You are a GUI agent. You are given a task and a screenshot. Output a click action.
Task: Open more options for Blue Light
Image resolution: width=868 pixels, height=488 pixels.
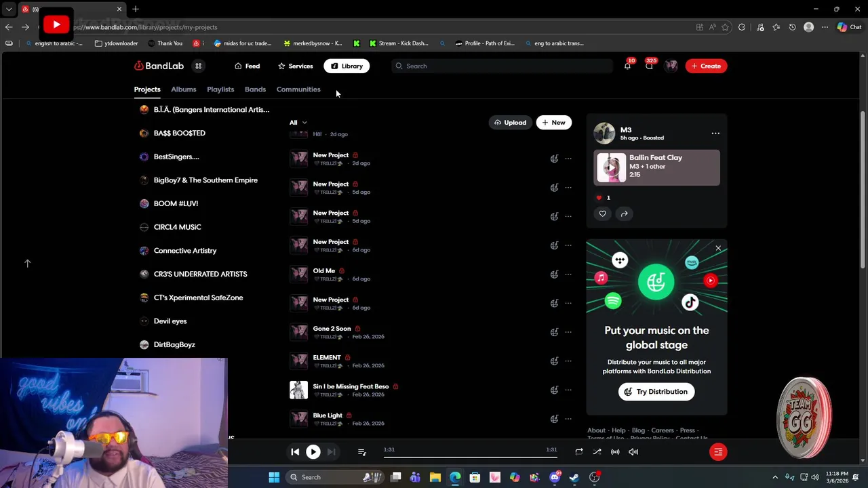tap(568, 419)
